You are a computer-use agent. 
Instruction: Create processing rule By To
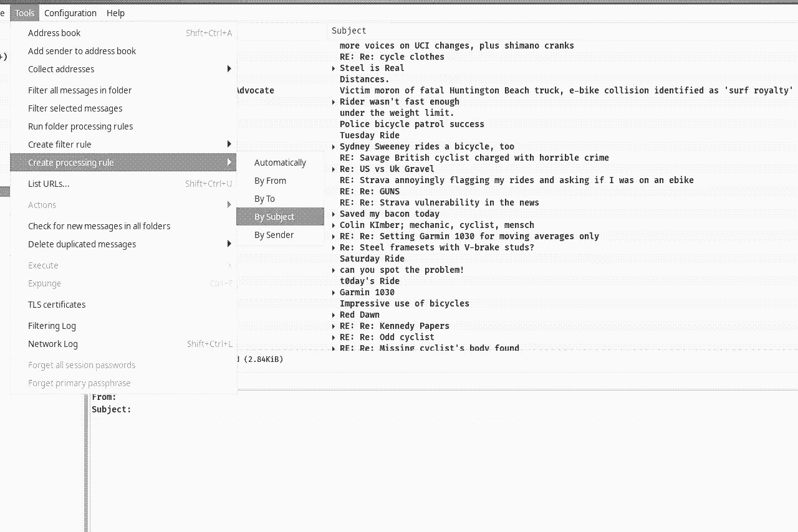[281, 199]
